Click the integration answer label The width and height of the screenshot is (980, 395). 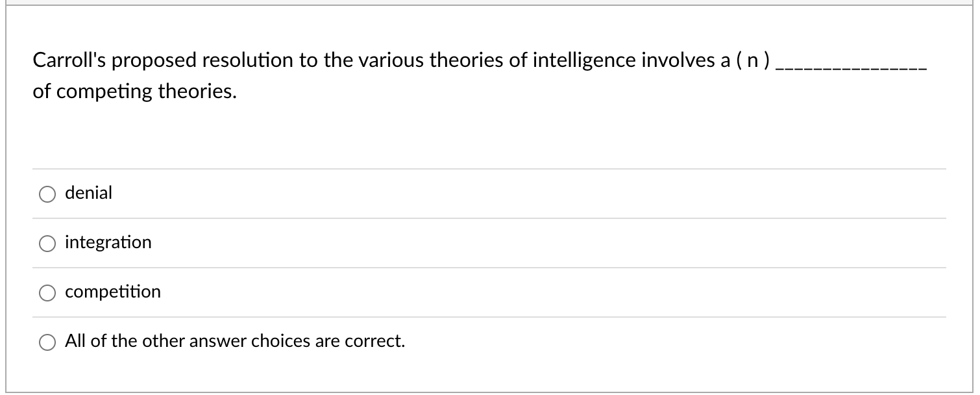click(x=108, y=242)
